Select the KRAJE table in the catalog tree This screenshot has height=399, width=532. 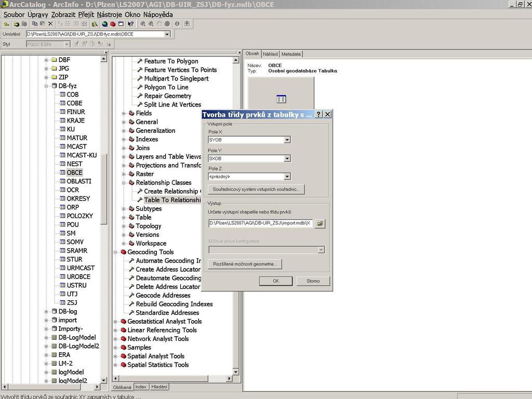76,121
